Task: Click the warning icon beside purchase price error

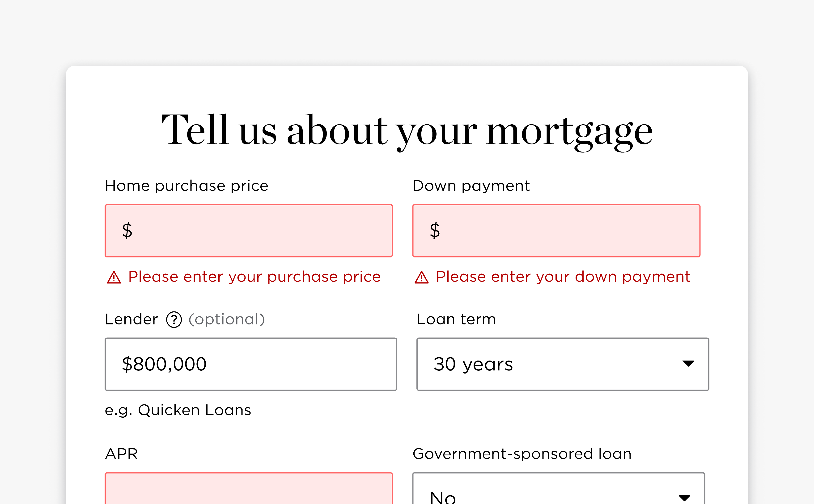Action: pyautogui.click(x=114, y=277)
